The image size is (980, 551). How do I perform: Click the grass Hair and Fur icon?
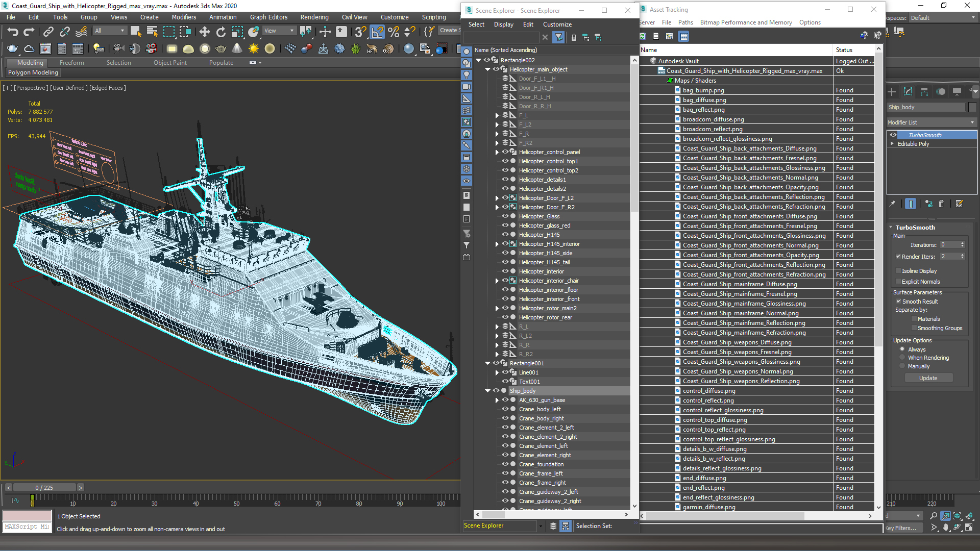[x=356, y=48]
